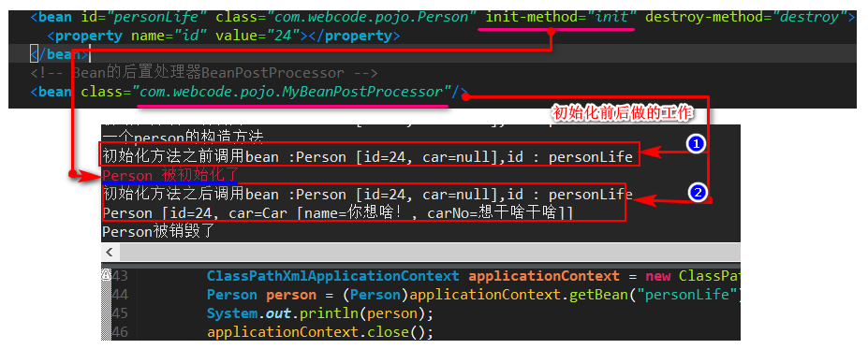Click red console line 'Person 被初始化了'
Image resolution: width=868 pixels, height=349 pixels.
click(170, 176)
